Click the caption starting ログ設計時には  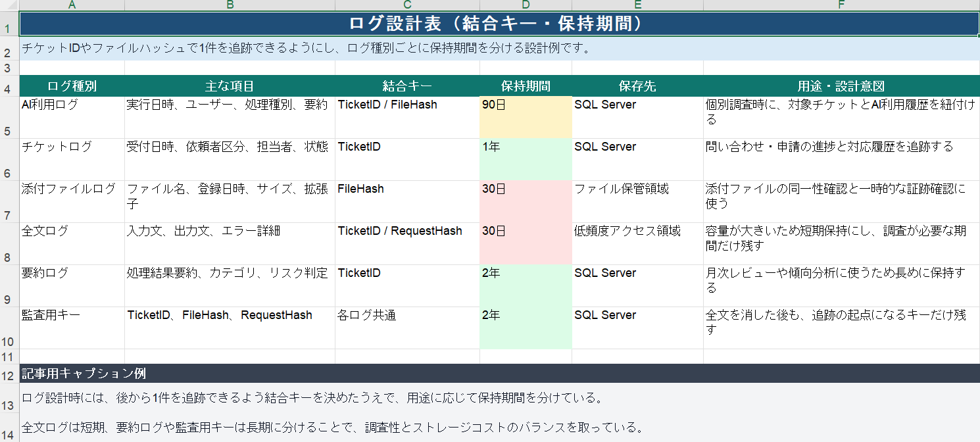(x=499, y=398)
